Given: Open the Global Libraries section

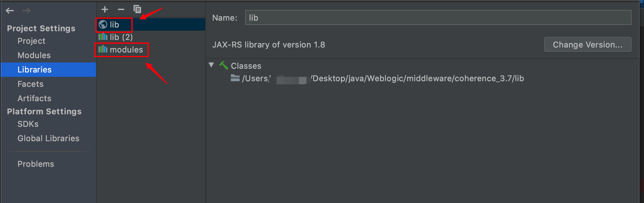Looking at the screenshot, I should 48,138.
